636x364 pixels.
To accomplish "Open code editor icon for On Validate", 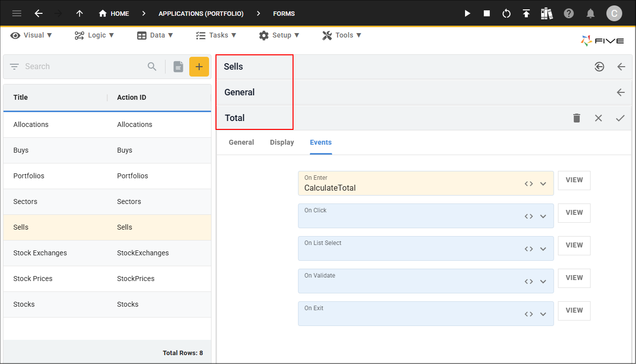I will click(529, 282).
